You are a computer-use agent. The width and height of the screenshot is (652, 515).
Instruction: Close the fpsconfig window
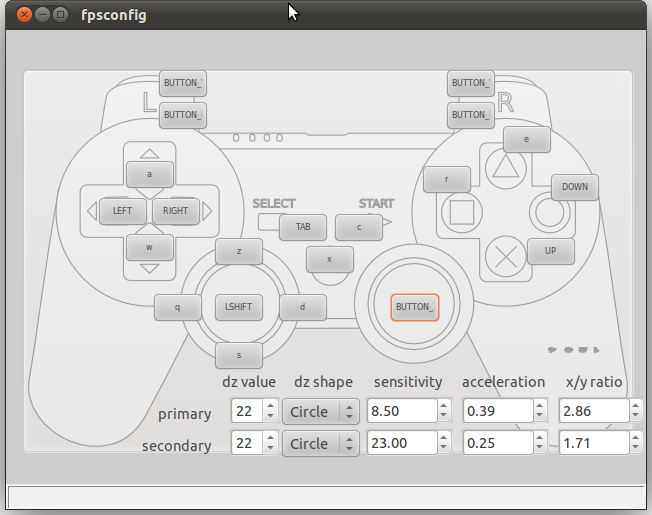coord(25,15)
